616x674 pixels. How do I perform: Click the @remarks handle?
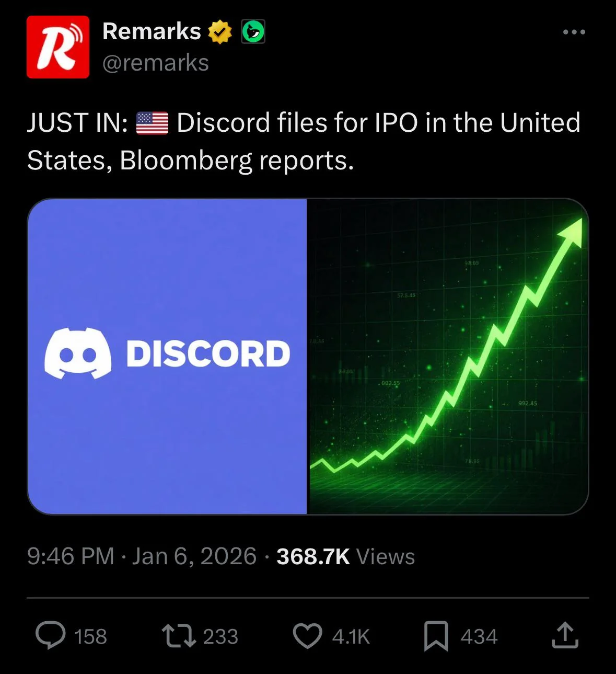click(x=156, y=63)
